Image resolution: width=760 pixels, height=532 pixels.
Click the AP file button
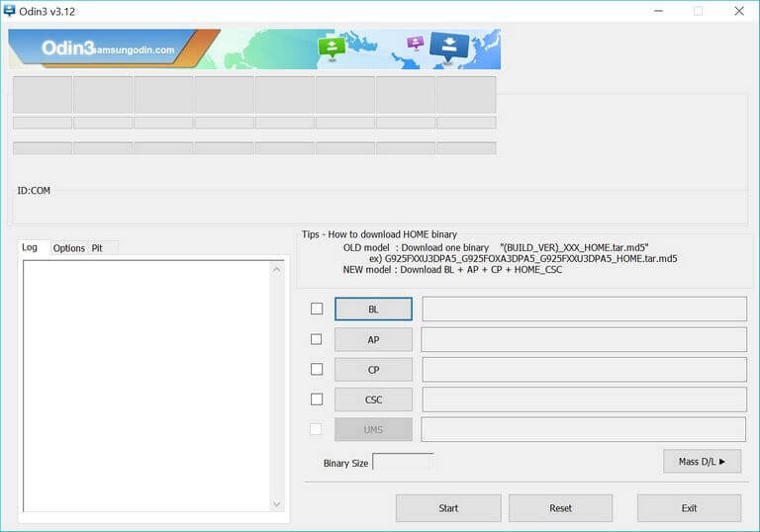[373, 339]
